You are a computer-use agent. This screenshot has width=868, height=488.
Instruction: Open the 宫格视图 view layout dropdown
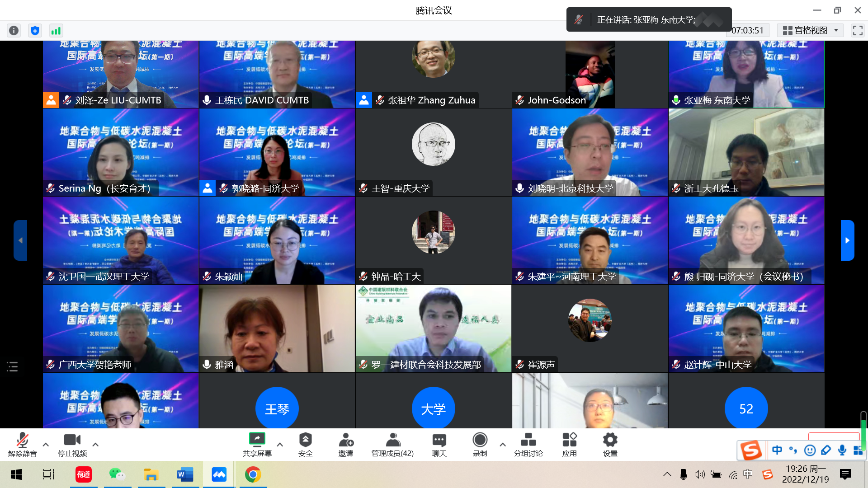tap(810, 30)
